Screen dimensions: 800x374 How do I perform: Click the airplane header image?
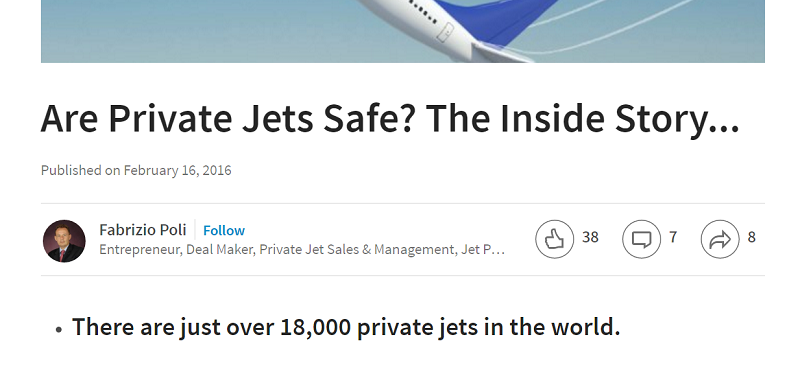tap(403, 31)
